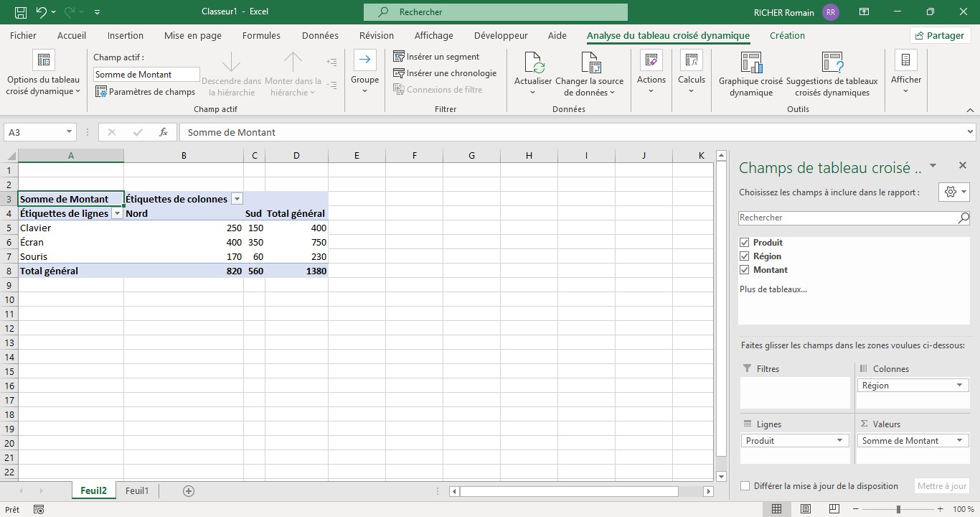Expand Somme de Montant dropdown in Valeurs
The width and height of the screenshot is (980, 517).
pos(960,441)
